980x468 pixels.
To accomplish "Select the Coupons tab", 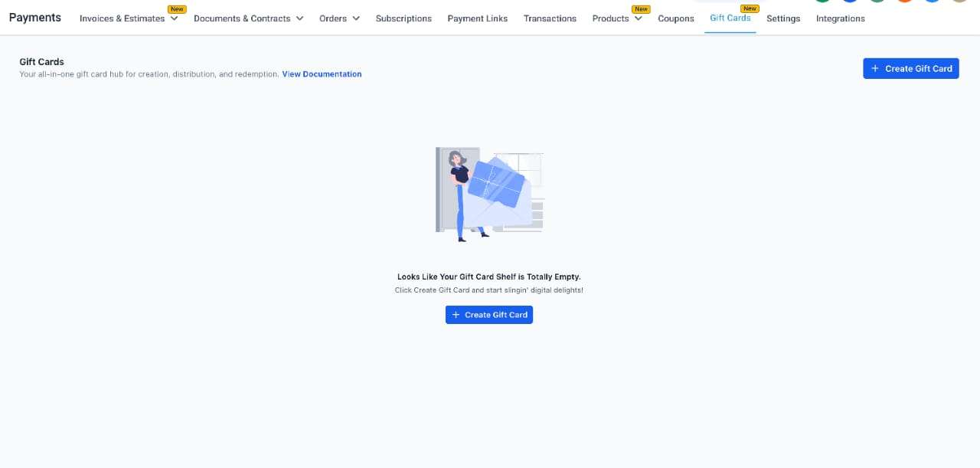I will 676,18.
